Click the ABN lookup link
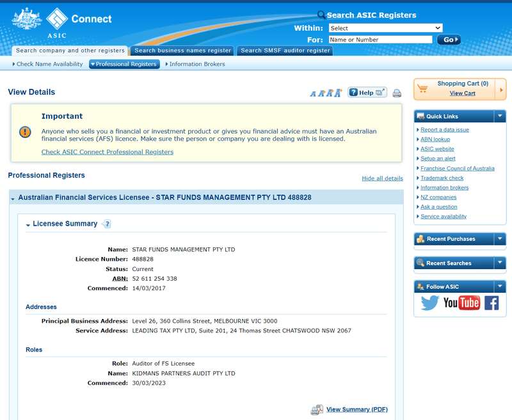512x420 pixels. (x=435, y=139)
